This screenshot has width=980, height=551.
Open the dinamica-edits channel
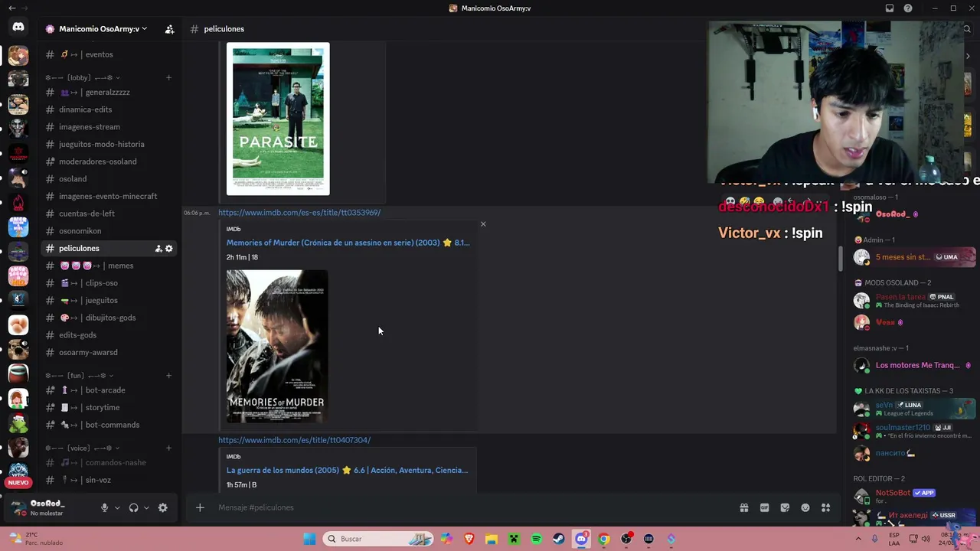(109, 109)
